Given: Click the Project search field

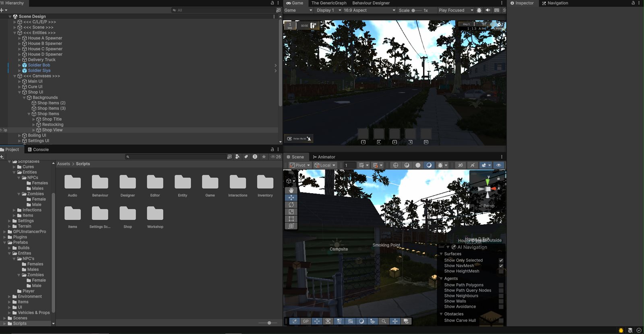Looking at the screenshot, I should (175, 157).
